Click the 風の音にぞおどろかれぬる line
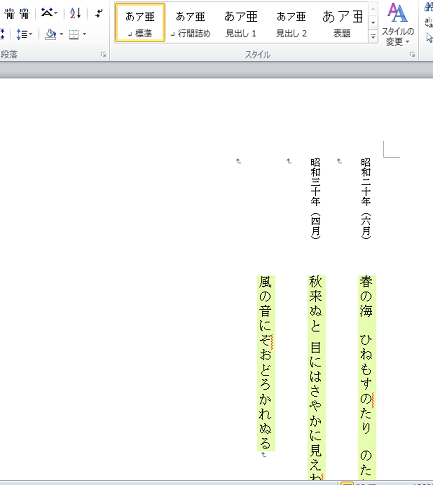This screenshot has height=485, width=433. [266, 363]
